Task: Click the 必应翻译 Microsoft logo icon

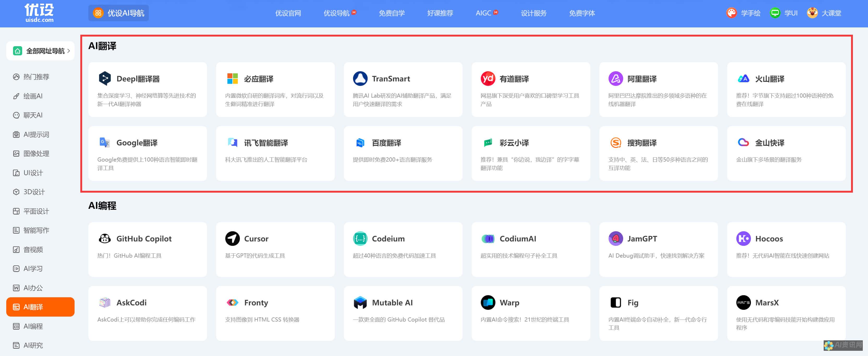Action: (232, 78)
